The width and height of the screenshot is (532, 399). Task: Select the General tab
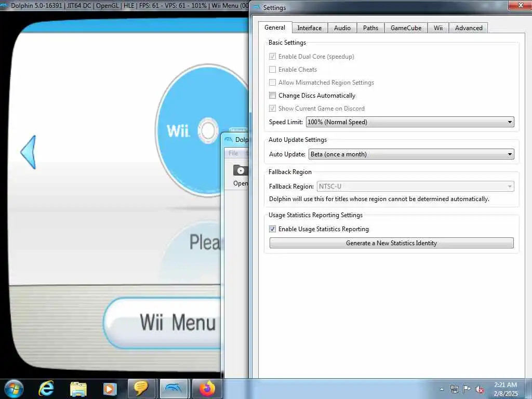tap(275, 28)
